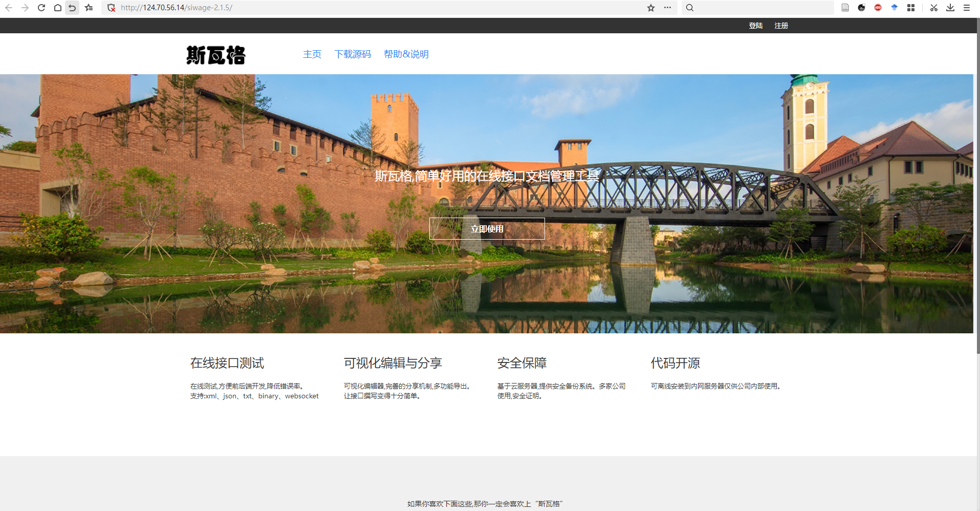Open the browser home page

click(x=58, y=8)
